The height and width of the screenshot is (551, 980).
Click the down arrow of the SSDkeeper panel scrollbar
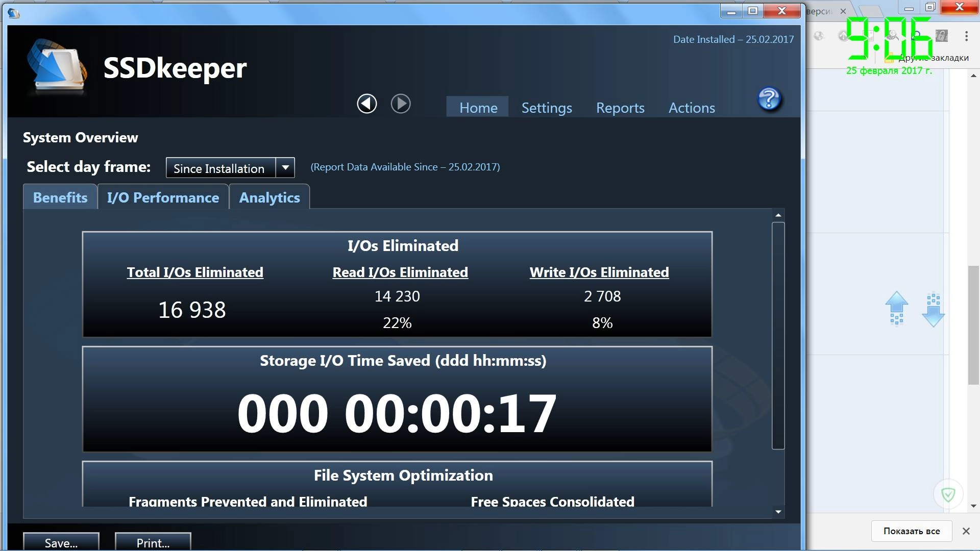pos(778,512)
